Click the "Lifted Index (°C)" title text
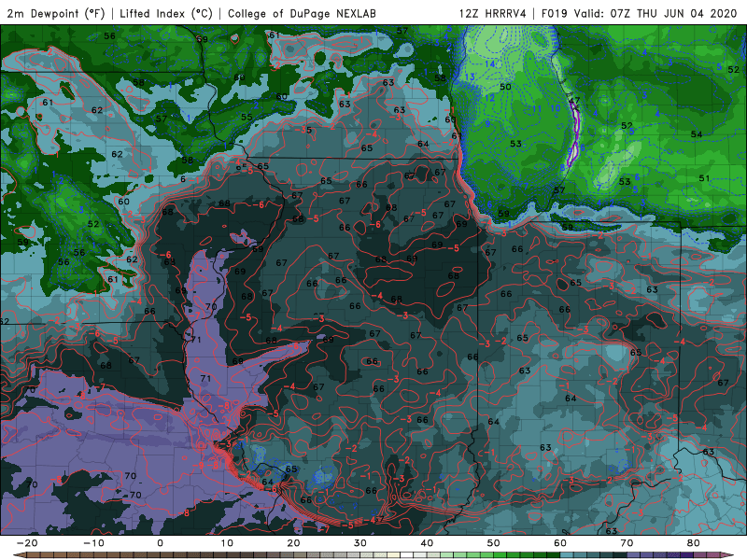Viewport: 747px width, 560px height. pos(166,13)
